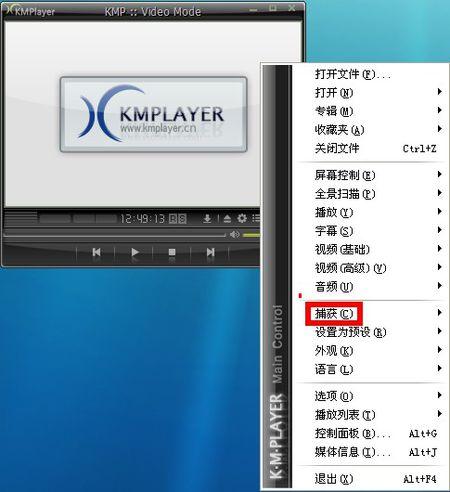
Task: Open the 音频(U) submenu
Action: (371, 286)
